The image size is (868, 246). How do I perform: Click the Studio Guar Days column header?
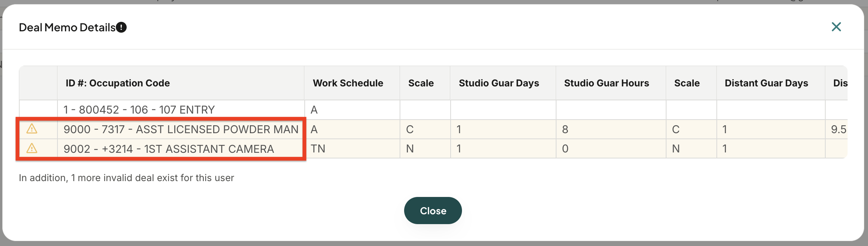[499, 83]
